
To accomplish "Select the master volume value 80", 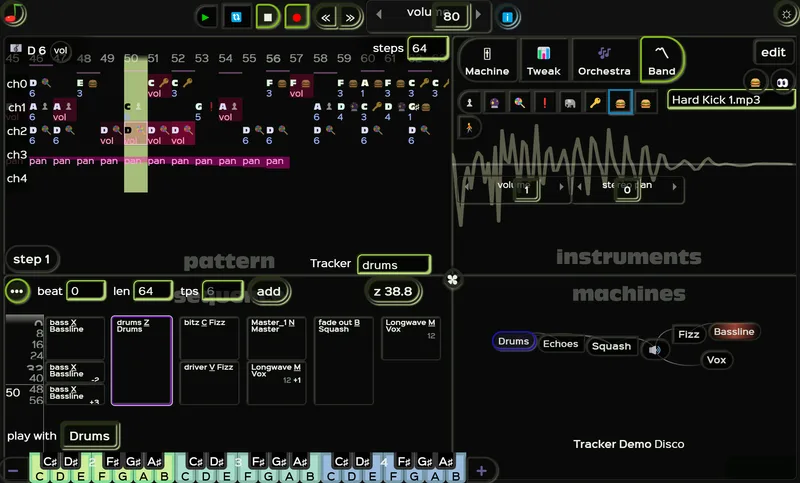I will coord(451,16).
